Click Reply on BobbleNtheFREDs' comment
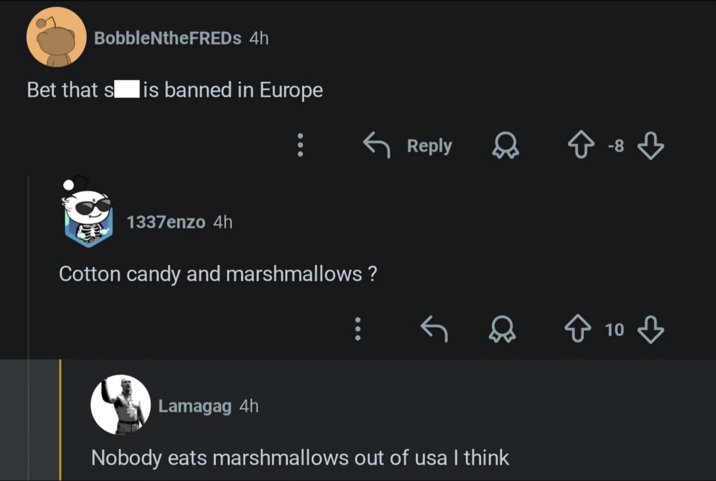The width and height of the screenshot is (716, 481). [408, 146]
